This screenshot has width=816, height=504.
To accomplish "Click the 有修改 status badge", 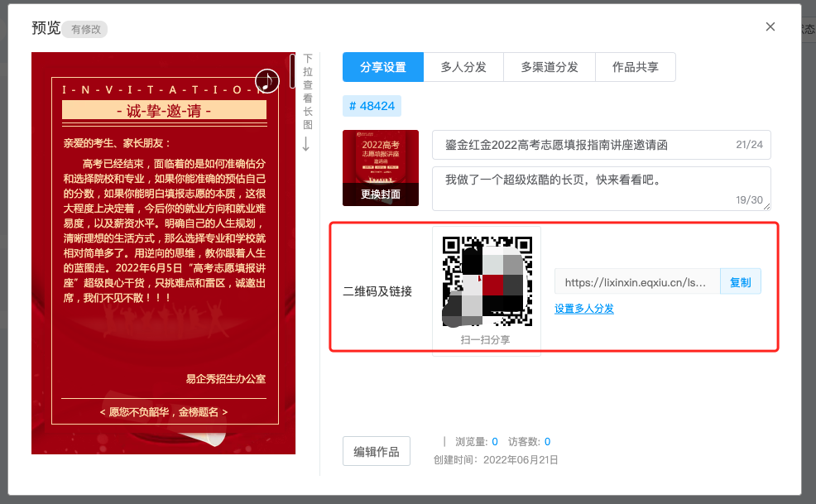I will [88, 30].
